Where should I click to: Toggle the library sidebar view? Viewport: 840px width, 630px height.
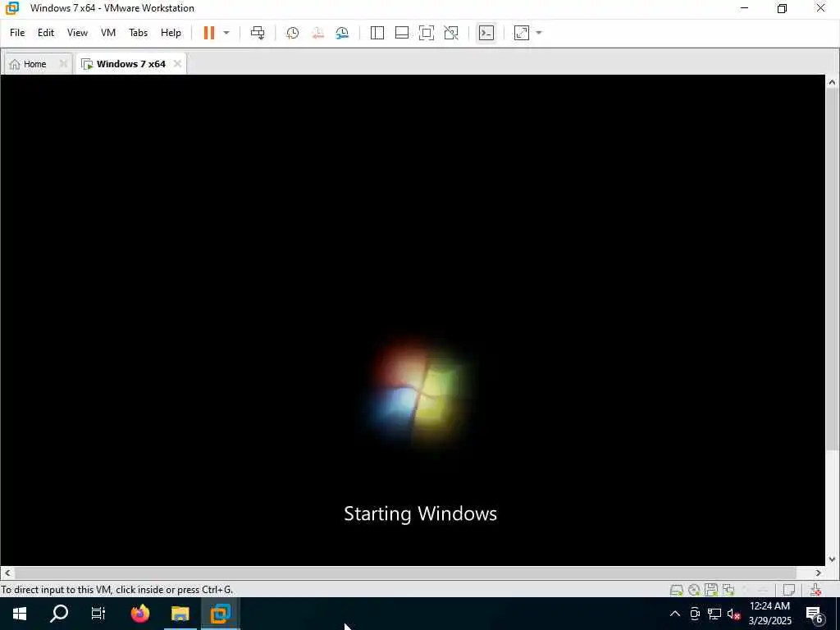click(x=377, y=33)
